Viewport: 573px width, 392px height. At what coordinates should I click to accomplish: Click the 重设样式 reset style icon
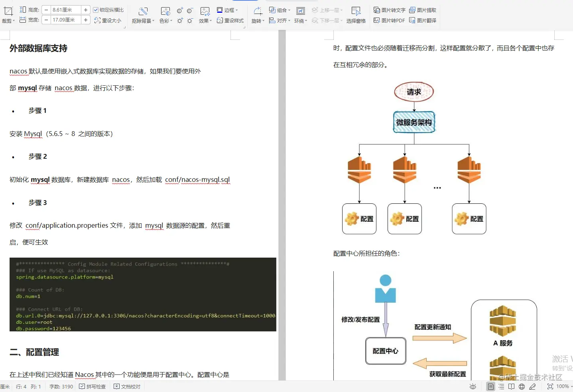230,20
